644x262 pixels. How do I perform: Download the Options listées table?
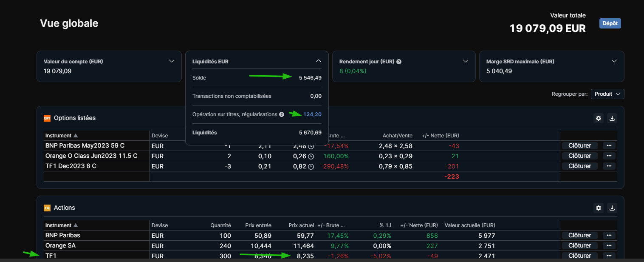click(612, 118)
